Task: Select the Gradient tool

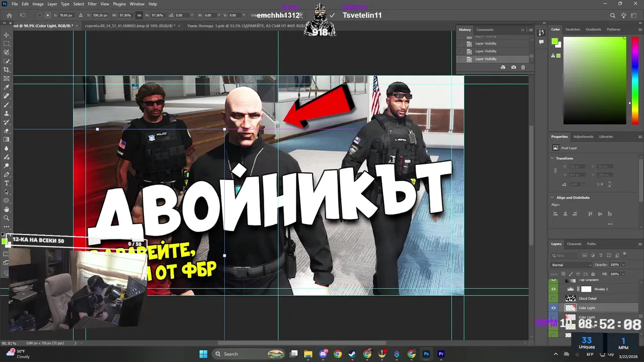Action: click(x=7, y=139)
